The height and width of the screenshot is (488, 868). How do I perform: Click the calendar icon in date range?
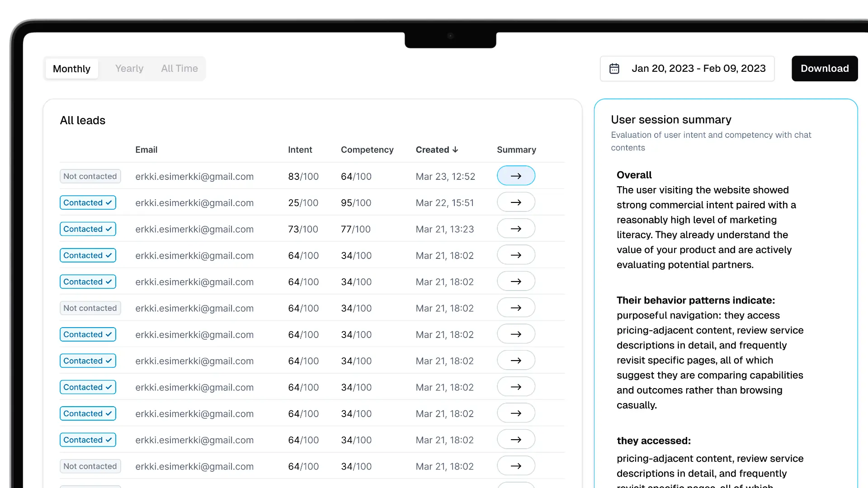tap(614, 69)
